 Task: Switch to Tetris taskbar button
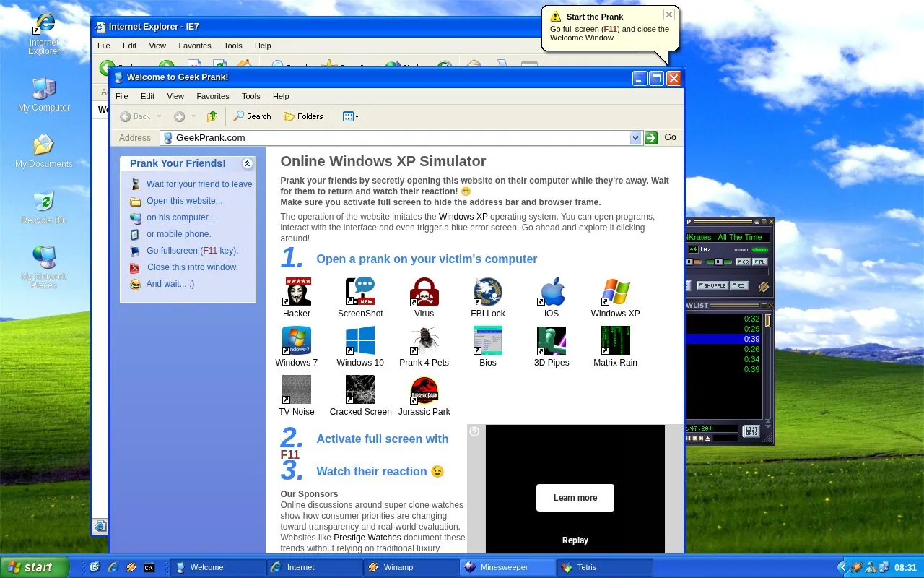pyautogui.click(x=606, y=568)
